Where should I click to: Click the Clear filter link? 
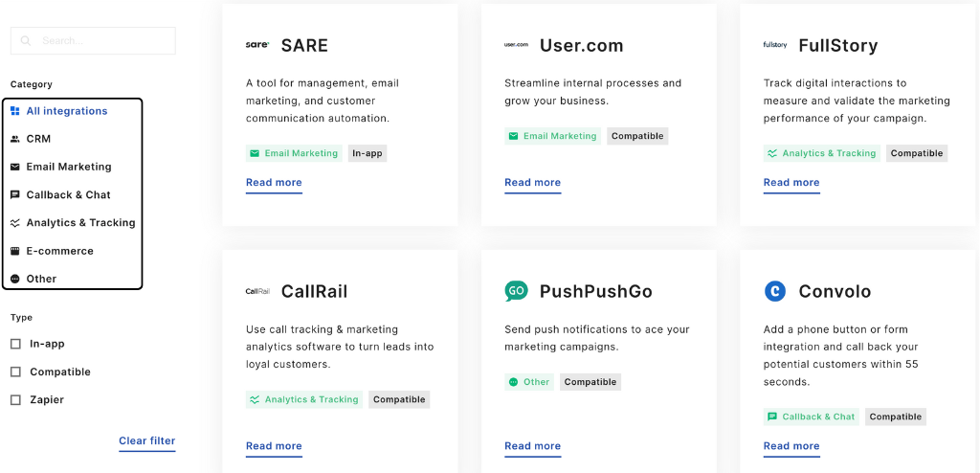click(x=146, y=440)
